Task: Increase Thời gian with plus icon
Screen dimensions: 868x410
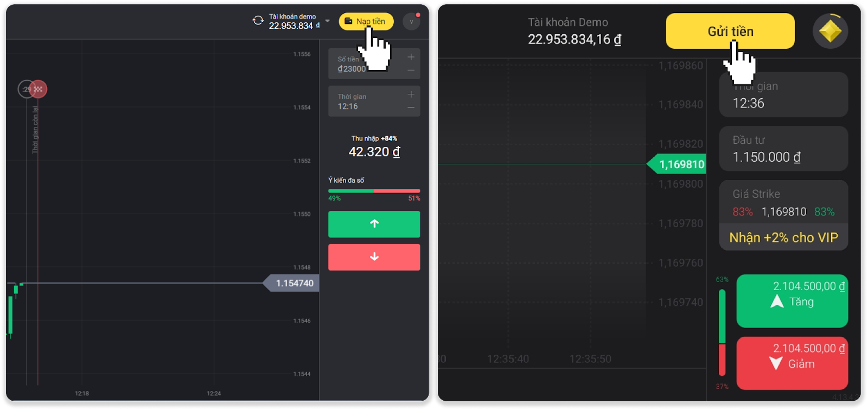Action: (x=411, y=94)
